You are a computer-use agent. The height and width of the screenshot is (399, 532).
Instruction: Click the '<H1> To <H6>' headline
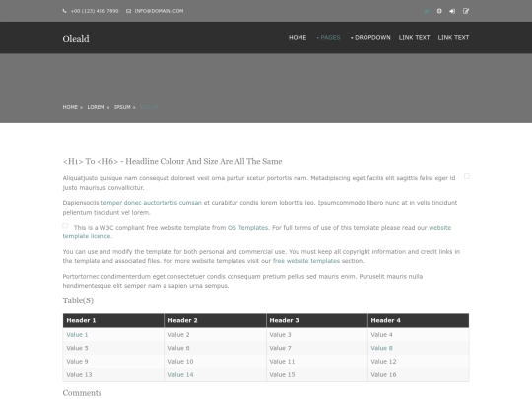coord(172,161)
